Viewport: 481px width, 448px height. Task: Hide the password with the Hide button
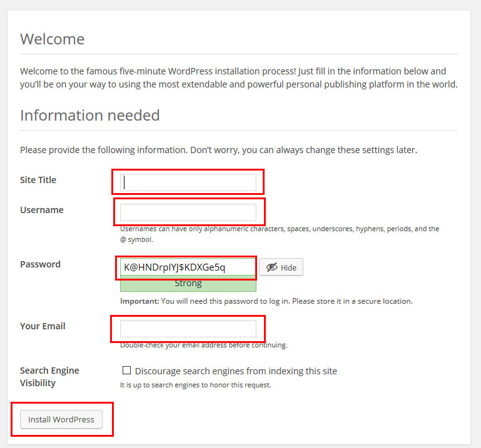tap(281, 267)
